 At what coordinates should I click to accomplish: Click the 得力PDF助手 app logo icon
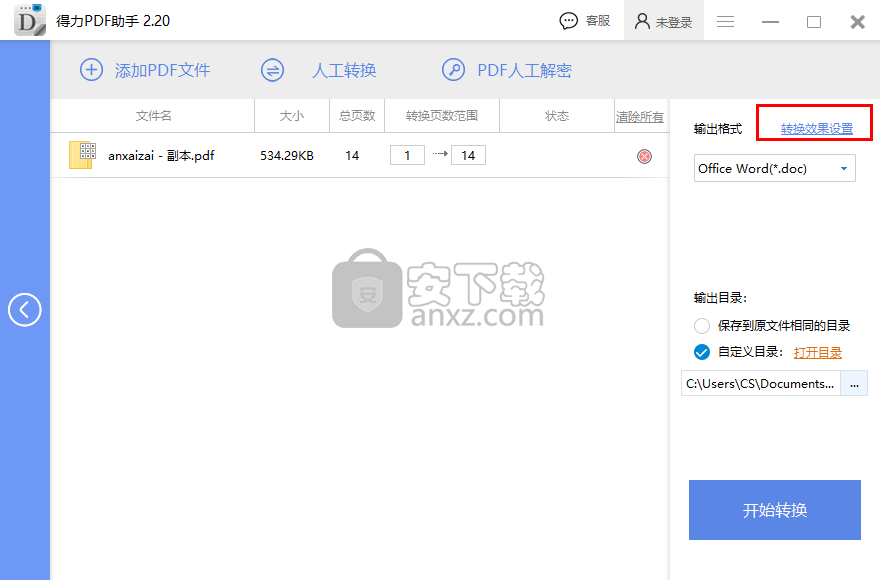(30, 20)
